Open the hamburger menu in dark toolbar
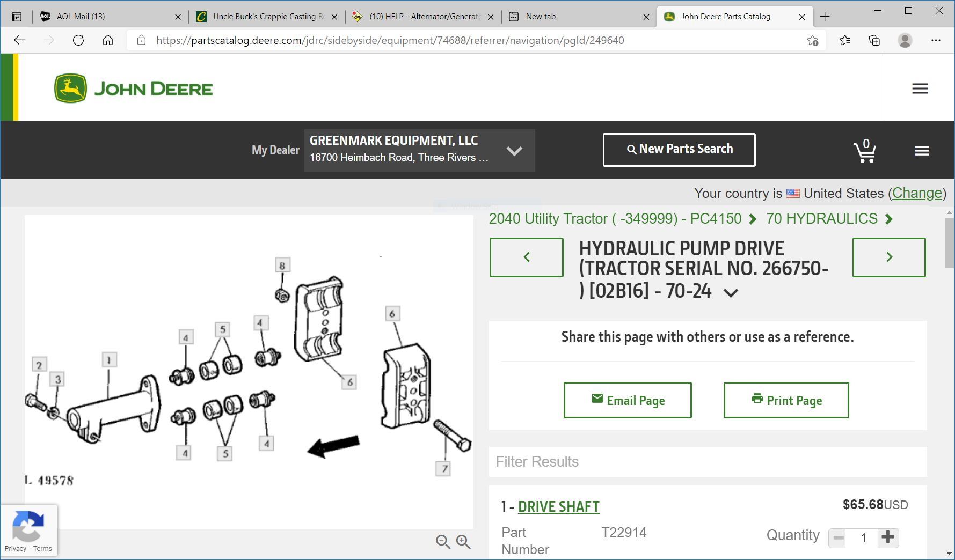 coord(922,151)
